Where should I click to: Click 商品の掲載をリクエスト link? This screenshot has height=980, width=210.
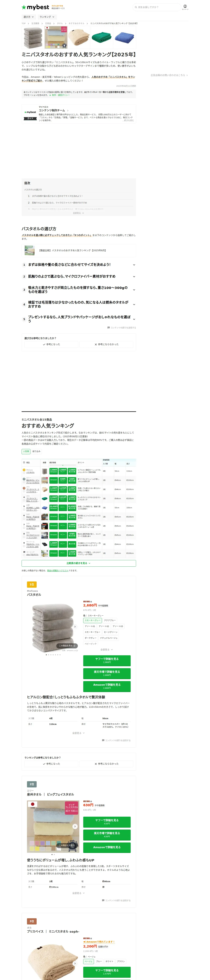tap(58, 571)
